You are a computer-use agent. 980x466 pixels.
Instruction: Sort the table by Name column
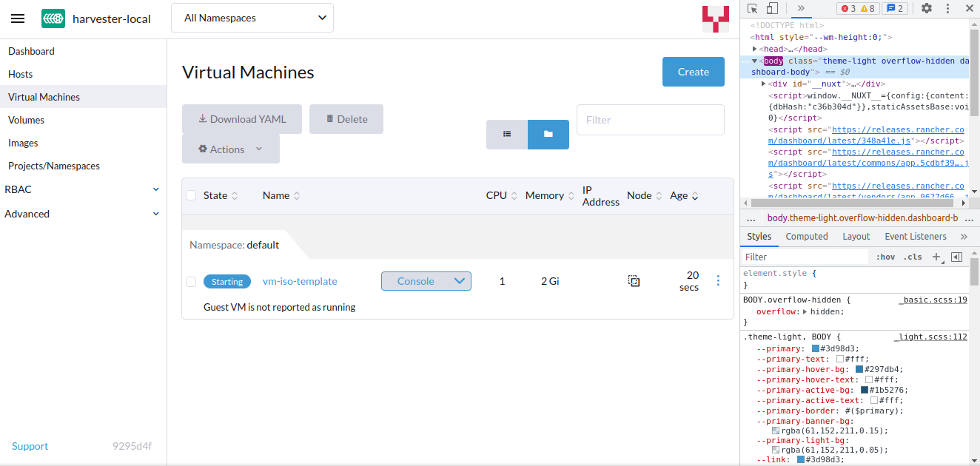coord(281,195)
